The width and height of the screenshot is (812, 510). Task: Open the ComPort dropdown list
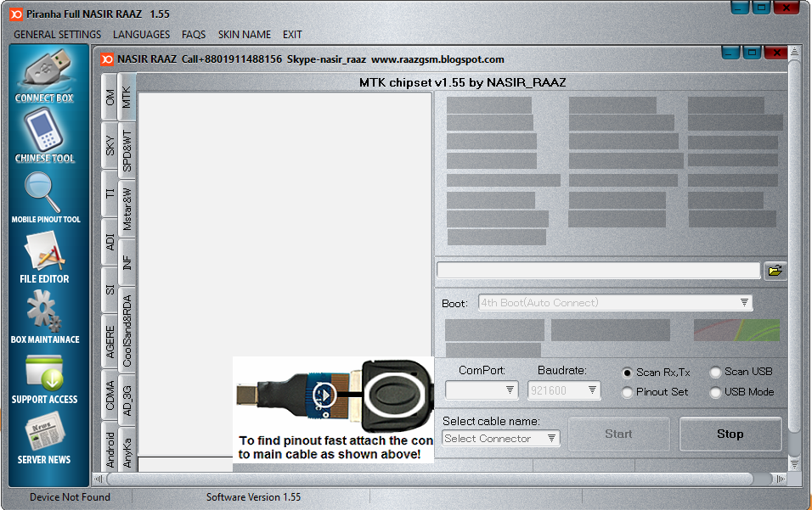tap(510, 390)
